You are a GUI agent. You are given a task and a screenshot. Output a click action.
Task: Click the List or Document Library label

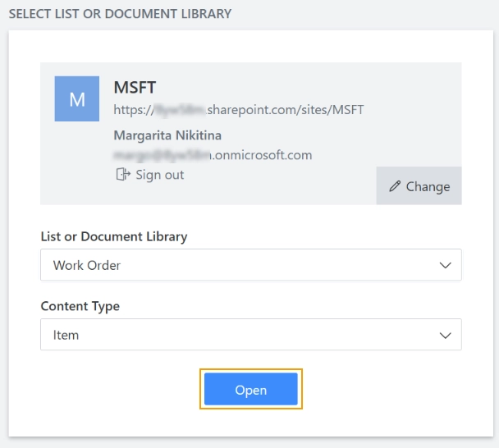pos(114,237)
